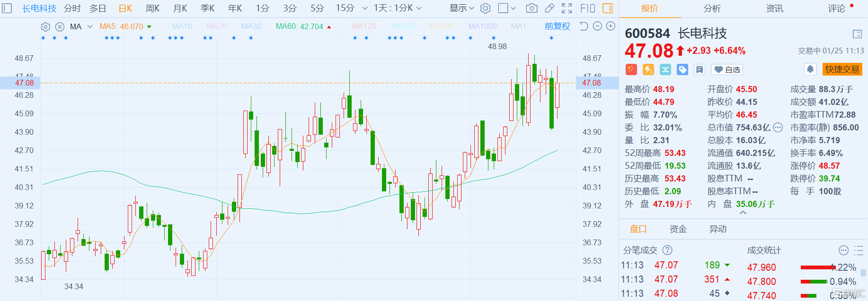Toggle MA120 line visibility
868x301 pixels.
coord(365,26)
